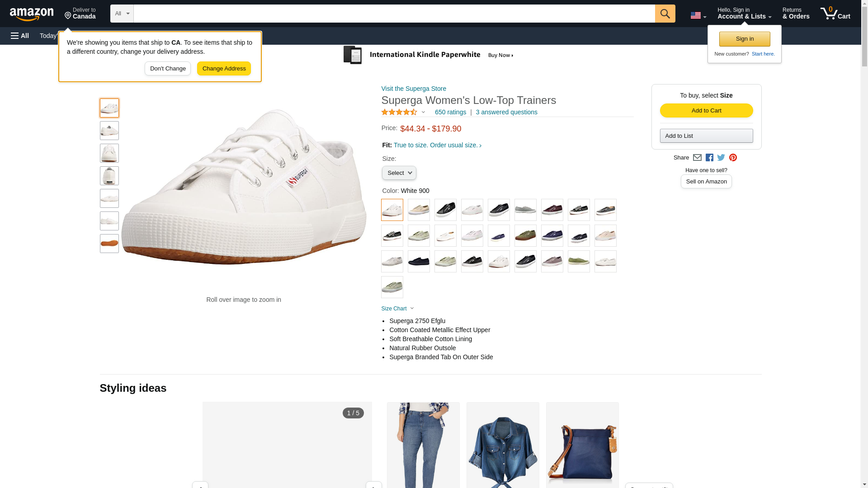Select the burgundy shoe color swatch
Viewport: 868px width, 488px height.
tap(552, 210)
